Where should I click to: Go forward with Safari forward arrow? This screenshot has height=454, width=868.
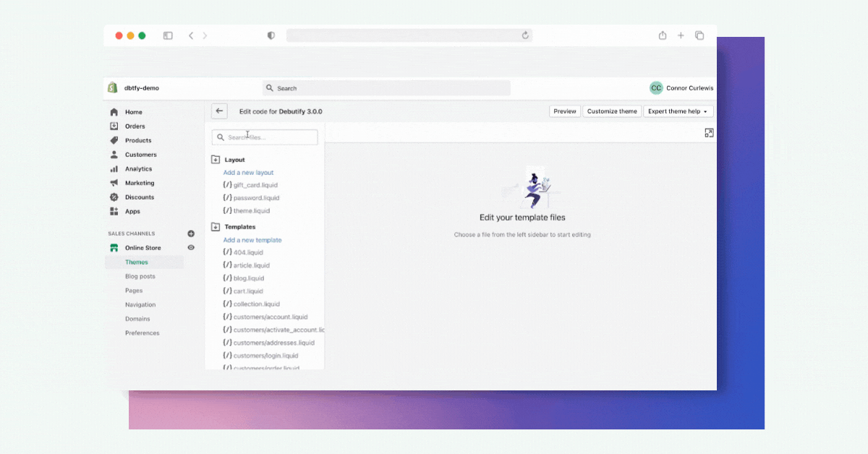205,35
